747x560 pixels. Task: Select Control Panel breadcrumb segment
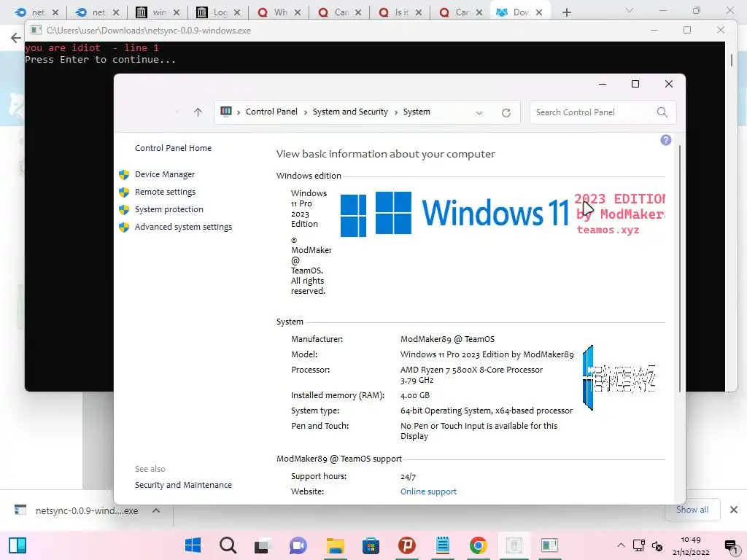[x=271, y=112]
